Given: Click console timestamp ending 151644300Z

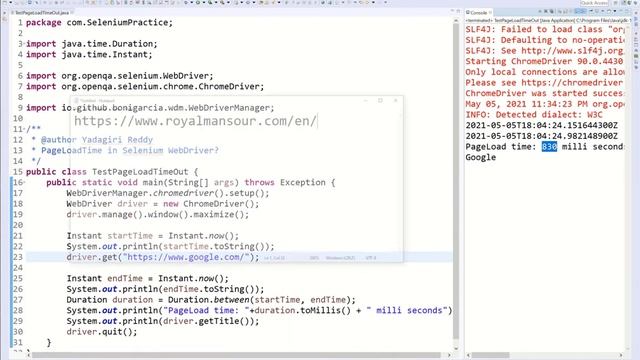Looking at the screenshot, I should pos(542,125).
